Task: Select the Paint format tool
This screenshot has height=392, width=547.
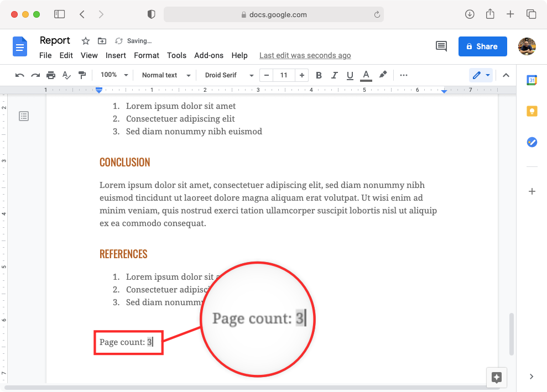Action: (x=82, y=75)
